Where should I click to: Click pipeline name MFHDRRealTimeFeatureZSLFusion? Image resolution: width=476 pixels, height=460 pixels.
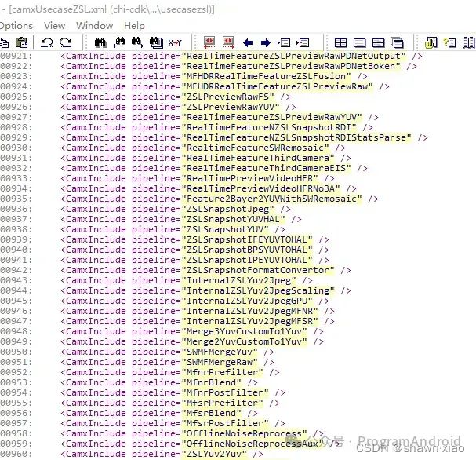266,76
